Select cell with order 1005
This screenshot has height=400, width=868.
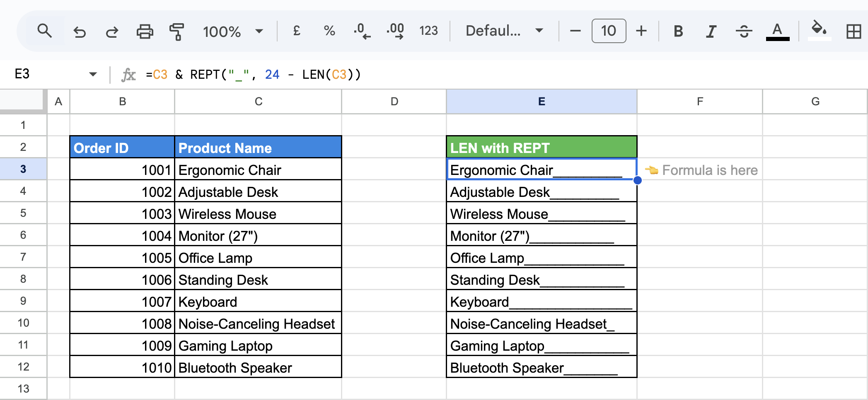[x=122, y=257]
